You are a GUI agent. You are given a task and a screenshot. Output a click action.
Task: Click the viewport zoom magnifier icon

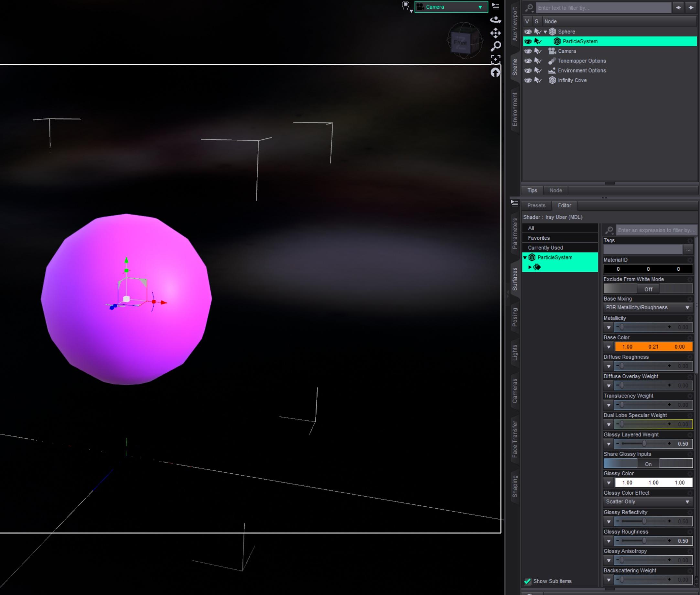point(495,46)
